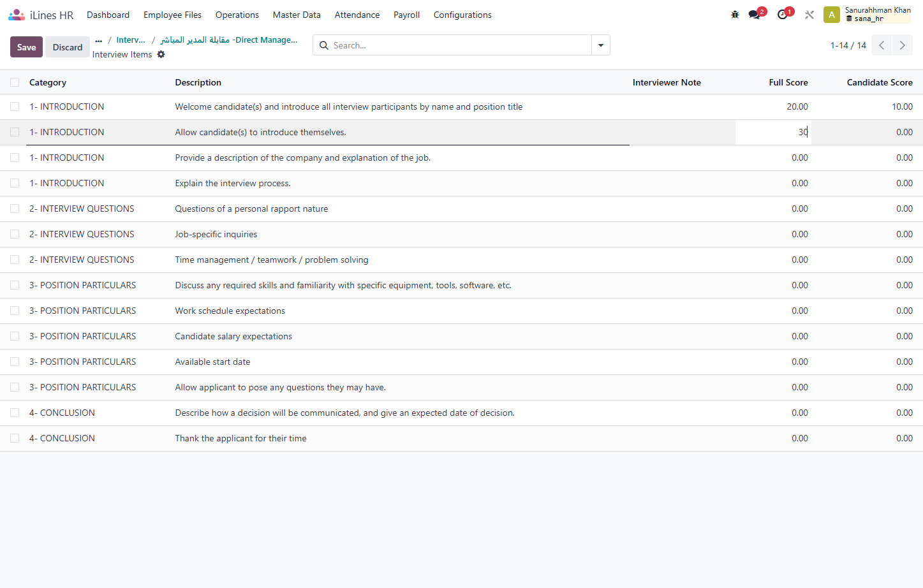
Task: Open the developer tools wrench icon
Action: pyautogui.click(x=809, y=15)
